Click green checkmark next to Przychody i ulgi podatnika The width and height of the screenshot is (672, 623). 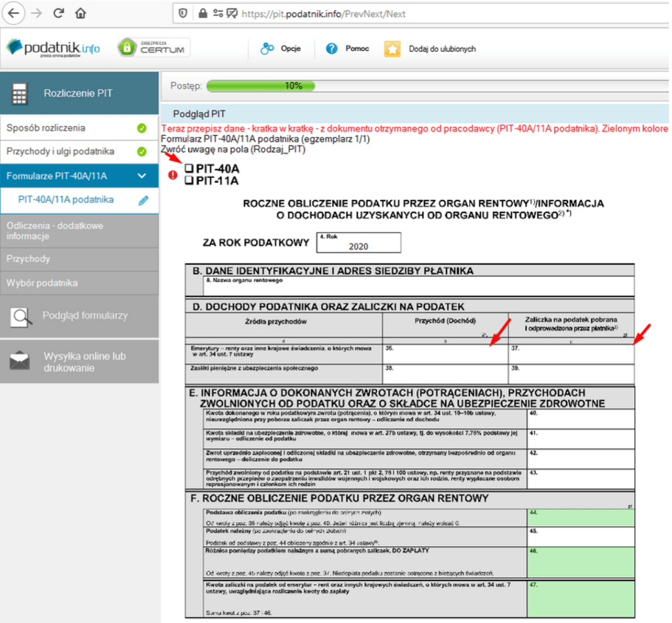point(142,151)
